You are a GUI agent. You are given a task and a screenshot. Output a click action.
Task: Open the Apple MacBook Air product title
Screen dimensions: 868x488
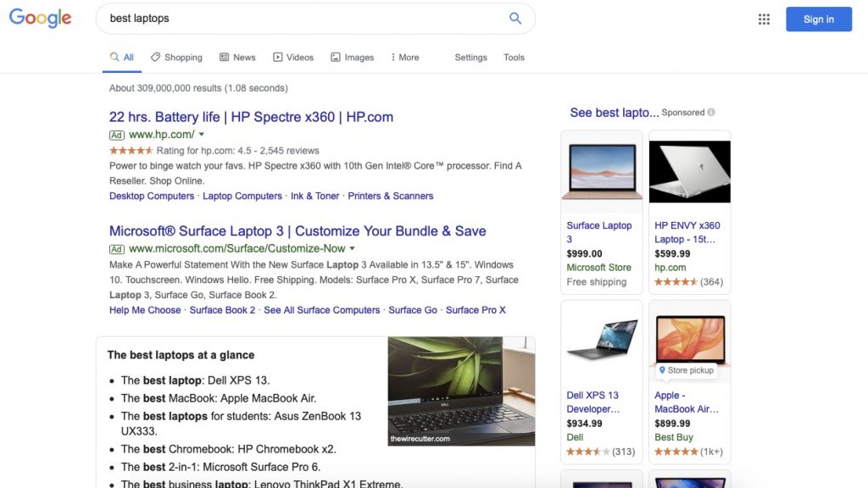687,402
